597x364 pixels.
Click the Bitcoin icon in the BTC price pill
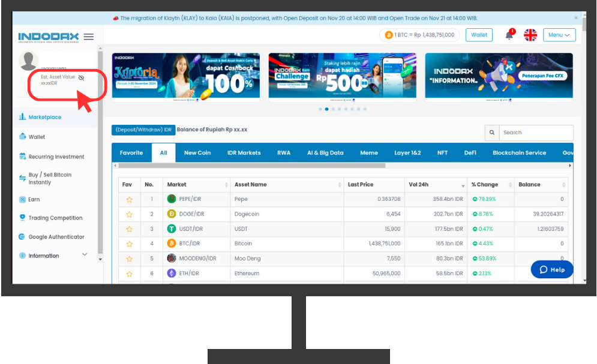click(389, 35)
